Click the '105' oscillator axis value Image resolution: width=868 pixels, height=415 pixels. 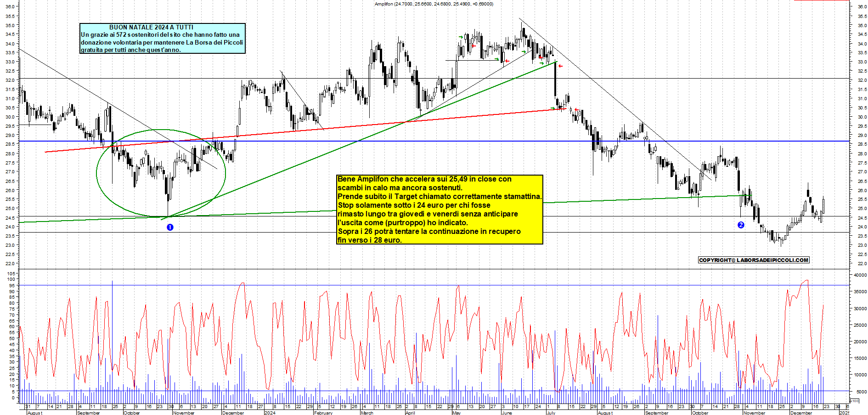11,273
